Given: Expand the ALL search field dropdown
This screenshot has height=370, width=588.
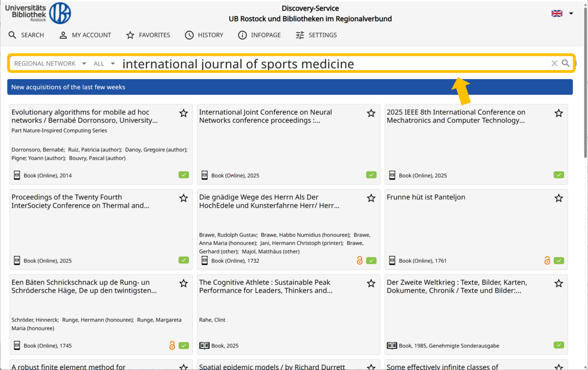Looking at the screenshot, I should click(x=104, y=64).
